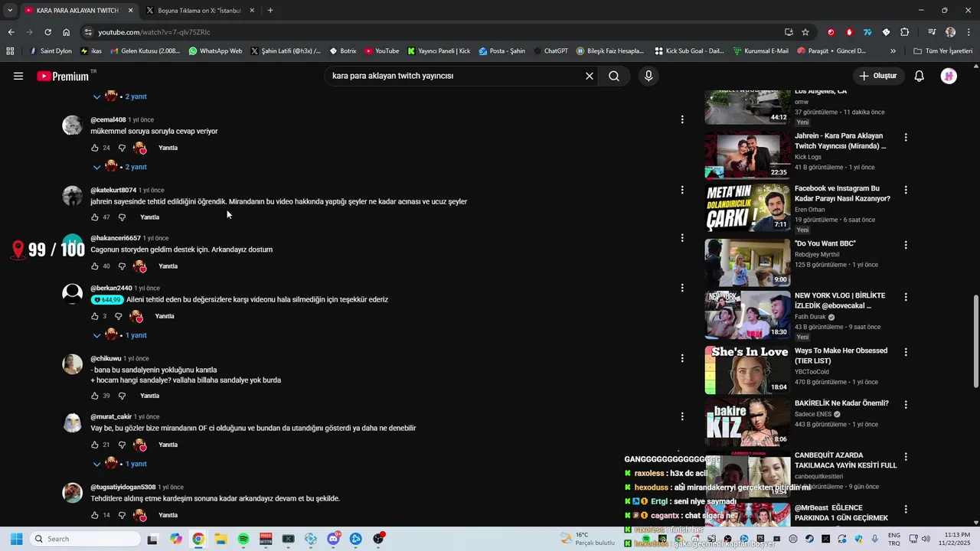Click the Oluştur create button
Image resolution: width=980 pixels, height=551 pixels.
[877, 76]
